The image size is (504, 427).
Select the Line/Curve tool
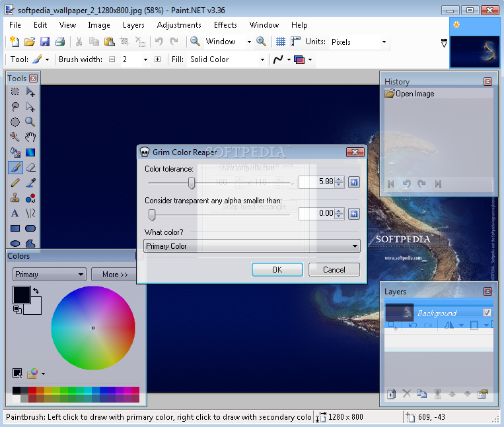[x=30, y=213]
